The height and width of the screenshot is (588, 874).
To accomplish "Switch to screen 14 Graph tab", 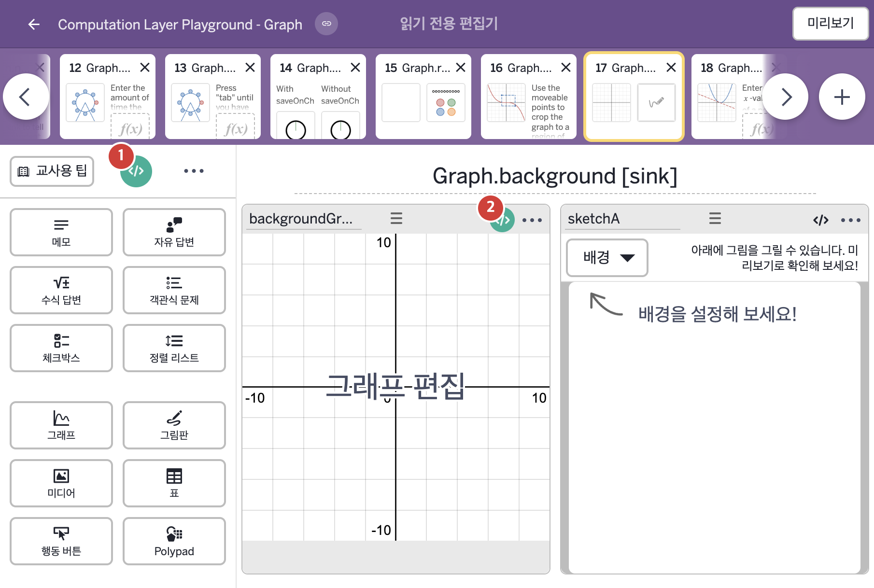I will (318, 97).
